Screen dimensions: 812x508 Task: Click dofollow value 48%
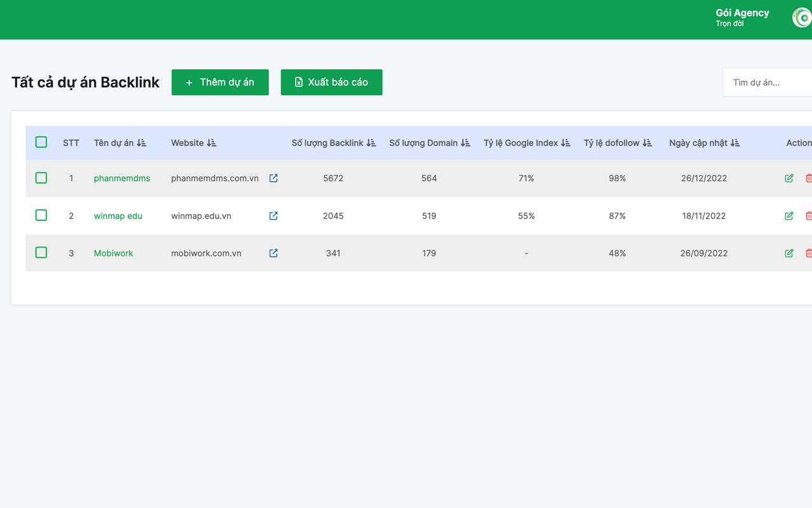click(617, 253)
